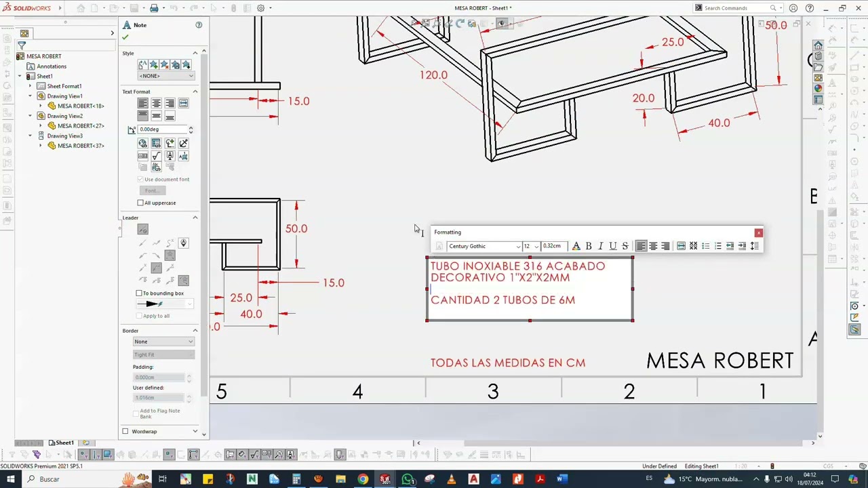Link to property icon in Text Format
Screen dimensions: 868x488
tap(157, 143)
